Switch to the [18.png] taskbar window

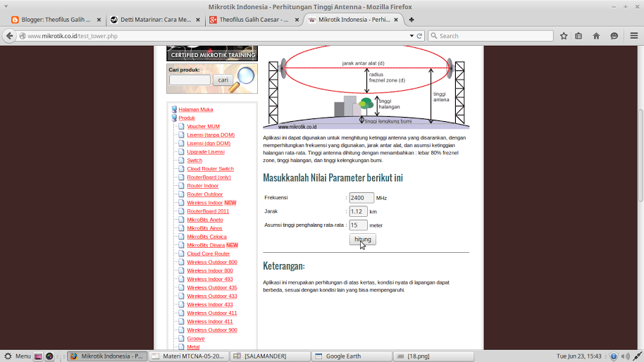click(433, 356)
